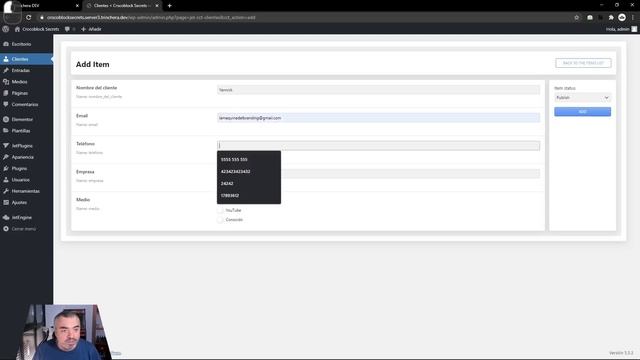Click the browser address bar URL
This screenshot has height=360, width=640.
point(151,18)
